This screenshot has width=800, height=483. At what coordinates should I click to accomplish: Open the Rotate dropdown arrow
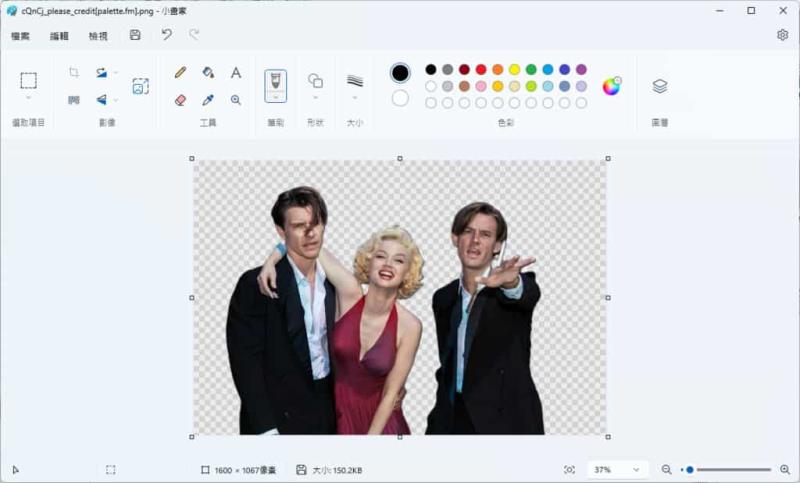116,72
